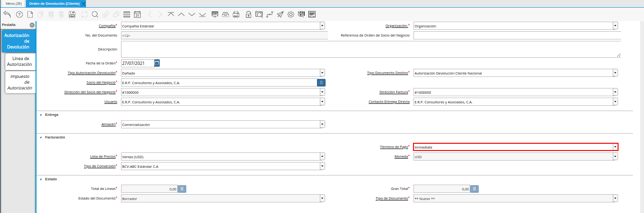Viewport: 644px width, 213px height.
Task: Switch to the Menú (35) tab
Action: 13,3
